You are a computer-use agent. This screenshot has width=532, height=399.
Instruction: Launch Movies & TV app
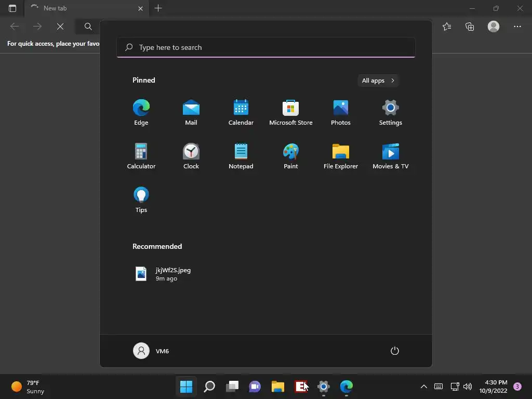pyautogui.click(x=391, y=156)
